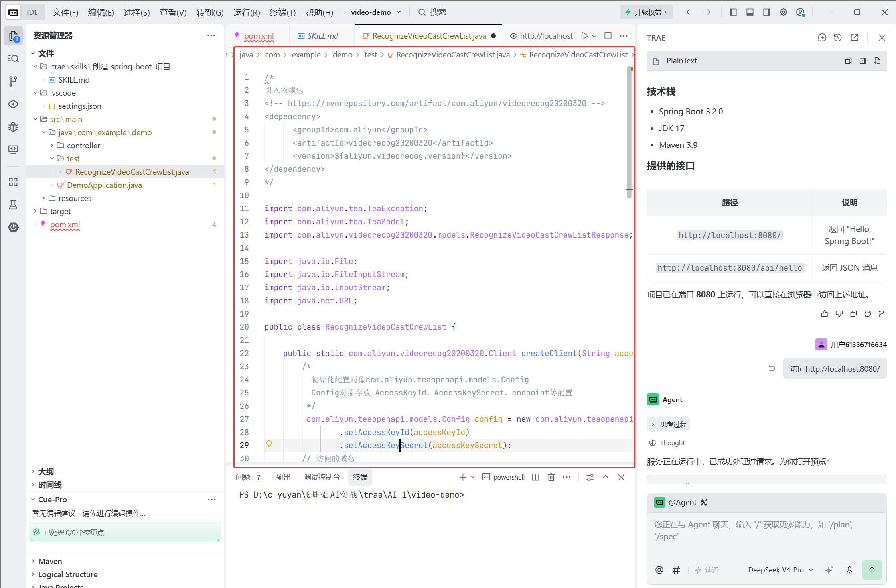Open the mvnrepository.com link on line 3
The width and height of the screenshot is (896, 588).
(437, 103)
